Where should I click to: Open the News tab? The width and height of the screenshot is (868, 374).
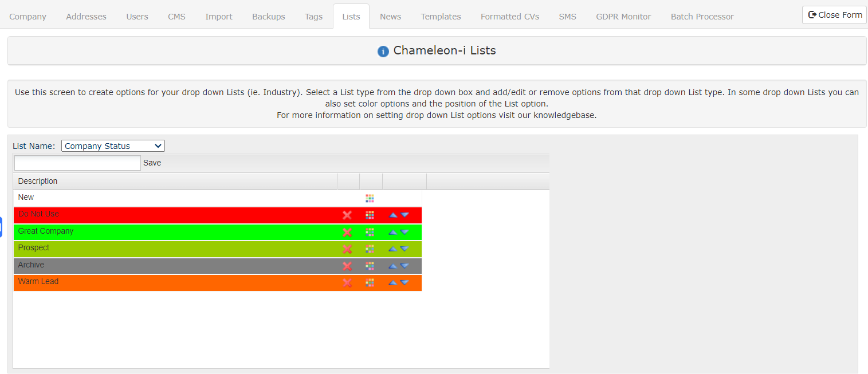(390, 17)
